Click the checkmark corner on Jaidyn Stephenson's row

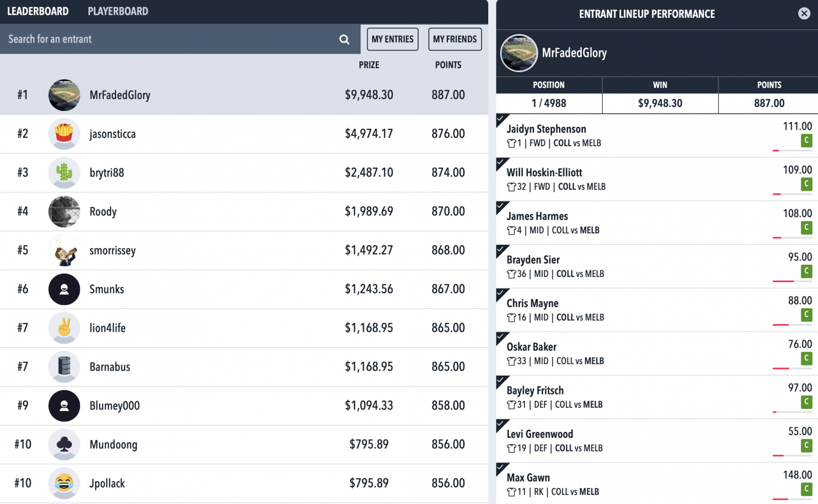[x=502, y=120]
